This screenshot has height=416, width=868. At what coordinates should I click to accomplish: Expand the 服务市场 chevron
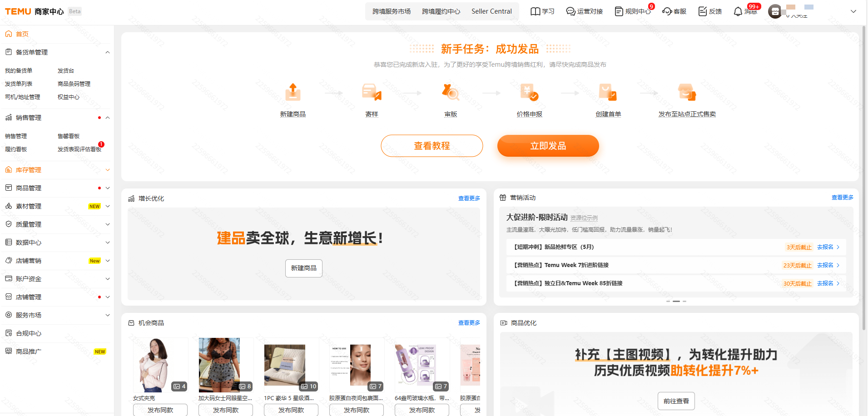(108, 315)
